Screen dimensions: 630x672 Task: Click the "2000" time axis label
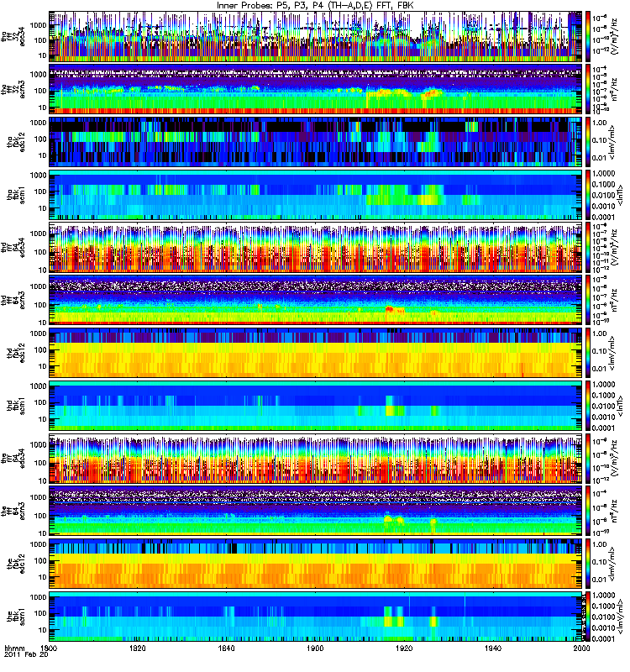coord(581,648)
